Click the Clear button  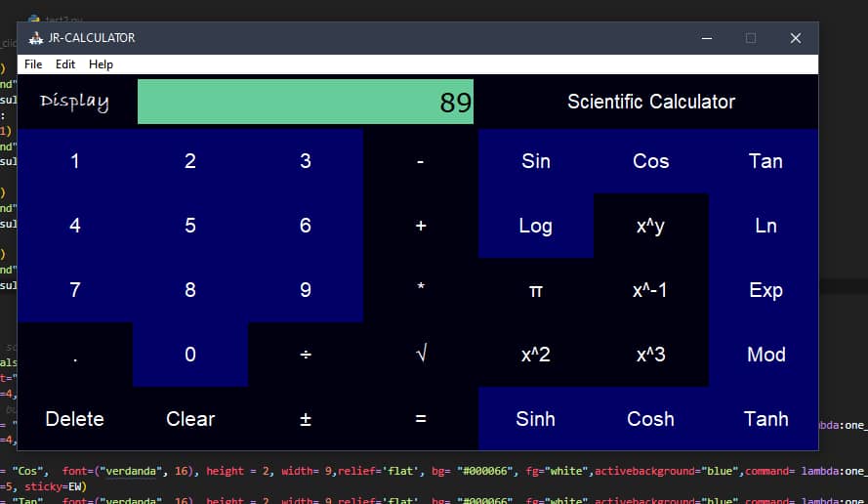click(189, 419)
